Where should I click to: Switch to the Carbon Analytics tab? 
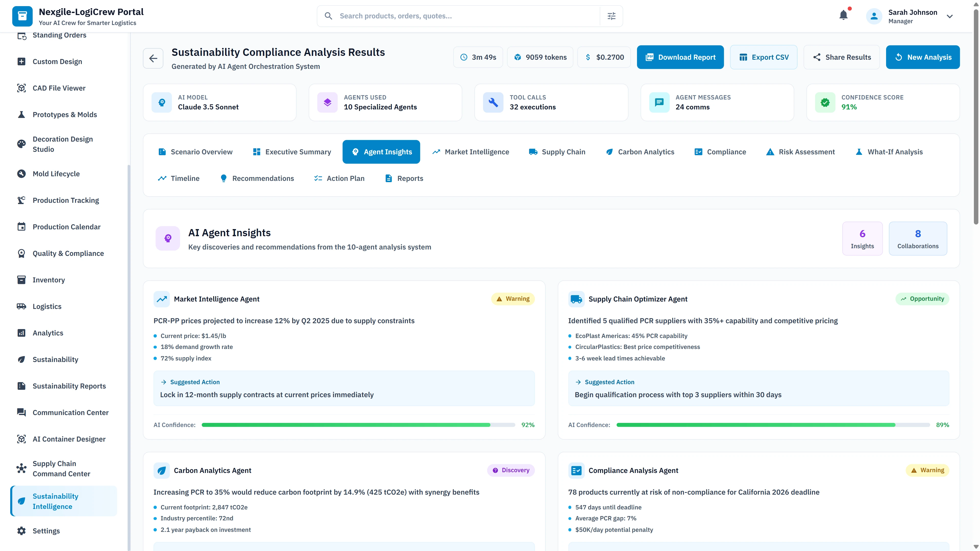(x=640, y=152)
